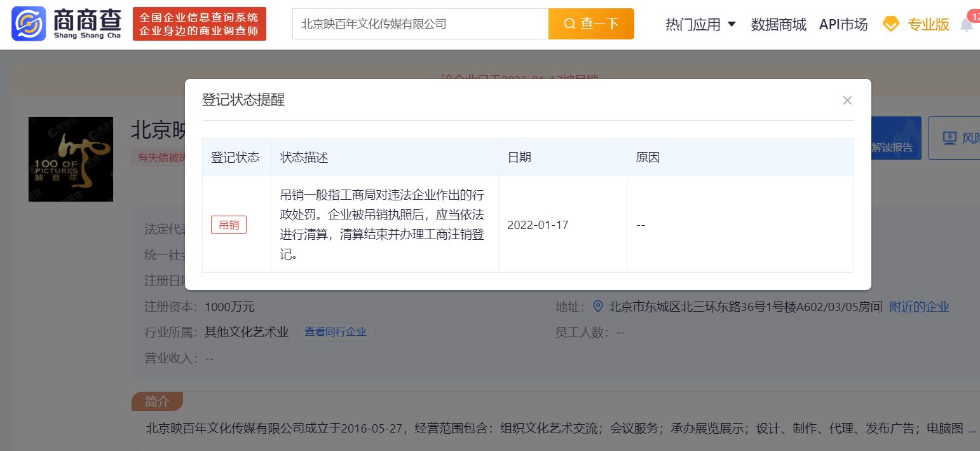Click the dialog title 登记状态提醒
The width and height of the screenshot is (980, 451).
pyautogui.click(x=243, y=100)
